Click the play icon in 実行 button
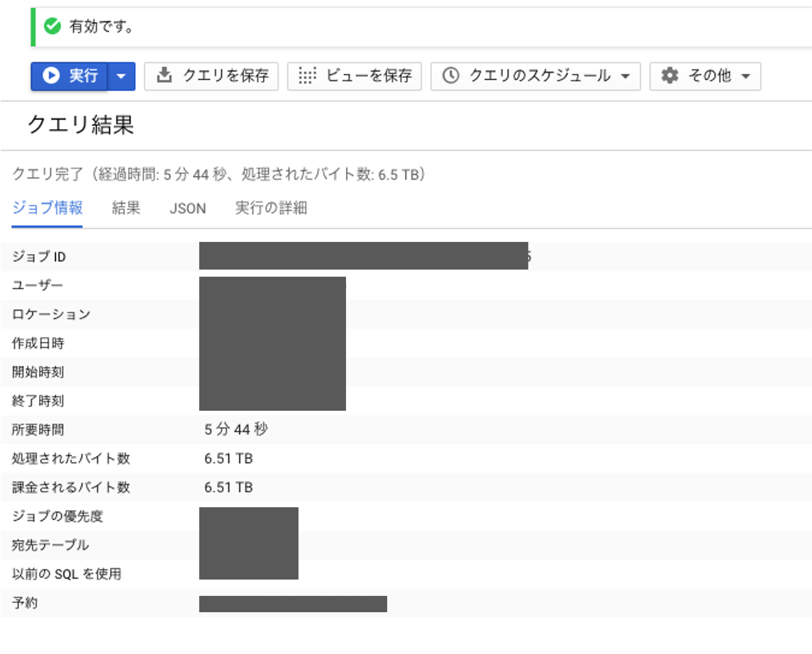Image resolution: width=812 pixels, height=654 pixels. 51,76
